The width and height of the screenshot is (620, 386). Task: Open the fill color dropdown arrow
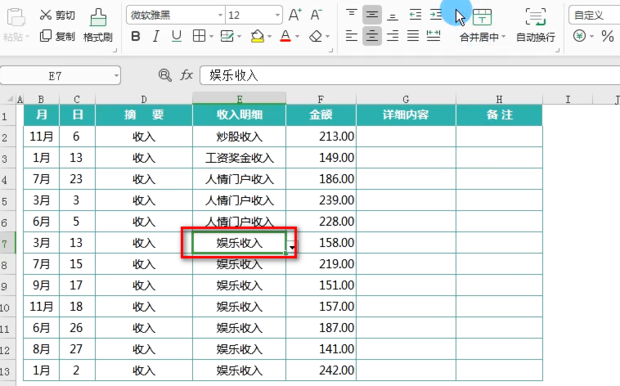(x=269, y=36)
